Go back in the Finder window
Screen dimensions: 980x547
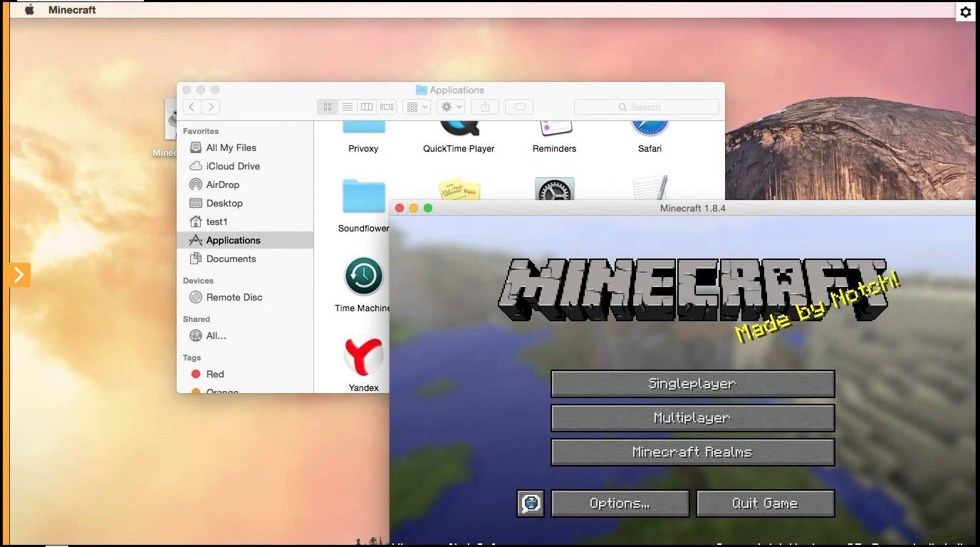click(x=192, y=107)
